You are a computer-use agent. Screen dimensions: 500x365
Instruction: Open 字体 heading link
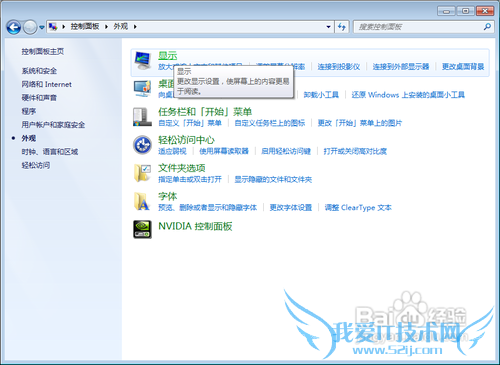coord(168,196)
